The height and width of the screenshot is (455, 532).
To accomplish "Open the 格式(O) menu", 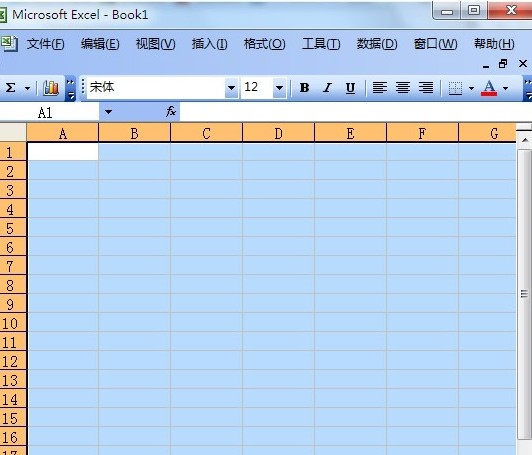I will click(x=265, y=44).
